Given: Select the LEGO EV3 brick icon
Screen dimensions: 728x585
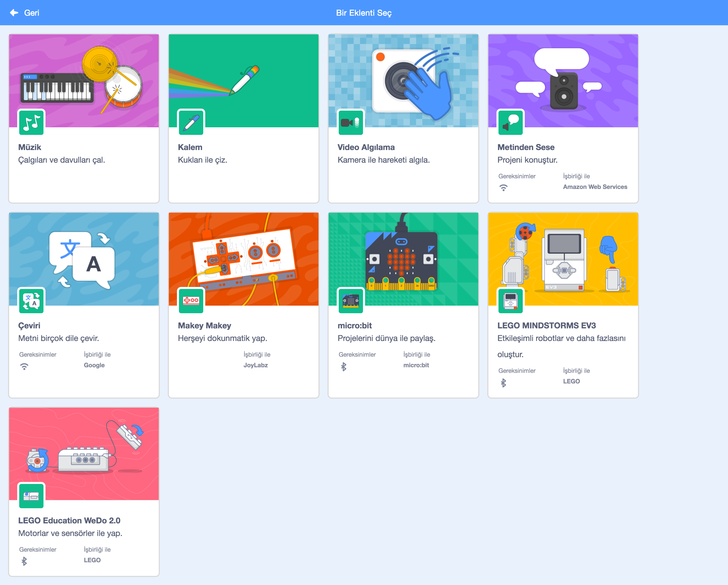Looking at the screenshot, I should (x=511, y=301).
